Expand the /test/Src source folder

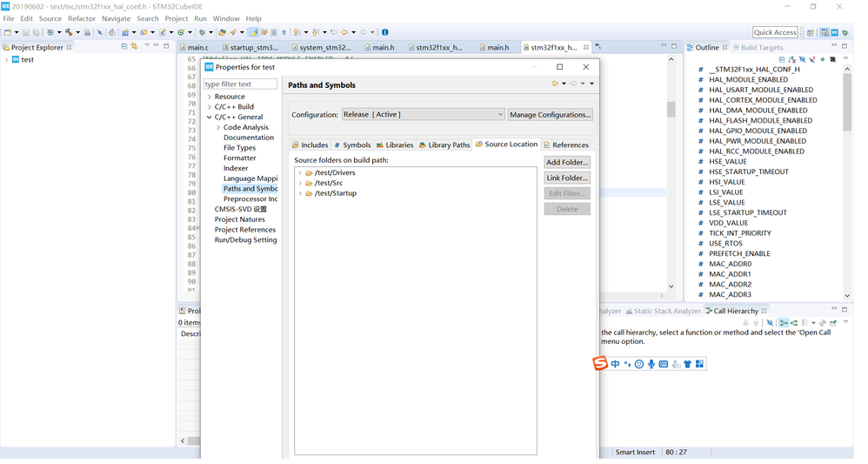tap(300, 183)
